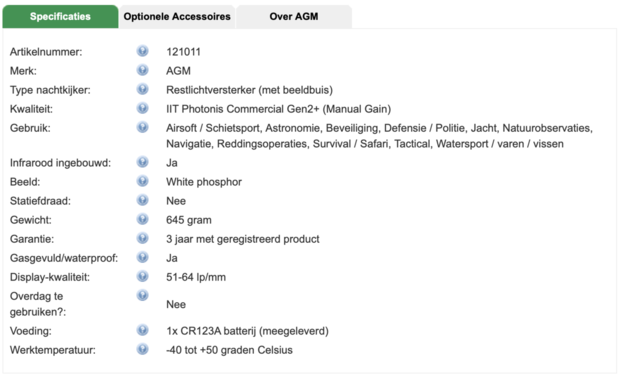Show the Garantie help tooltip icon

coord(142,238)
